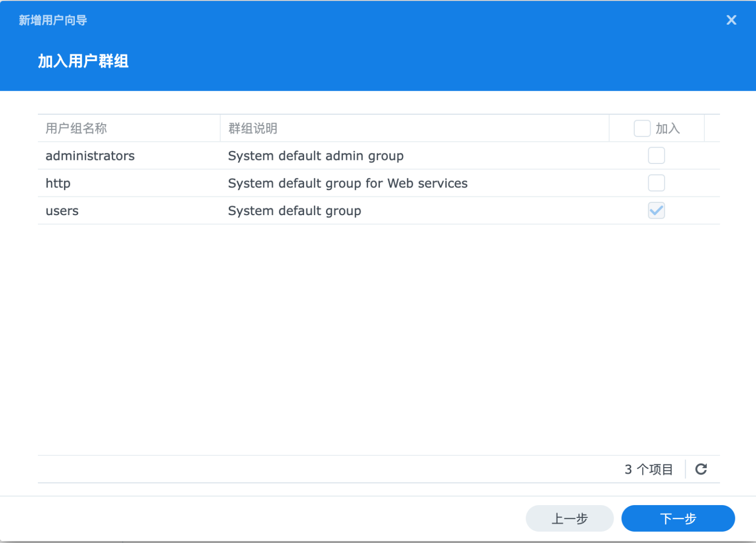Click the 3 个项目 item count label

[x=649, y=469]
